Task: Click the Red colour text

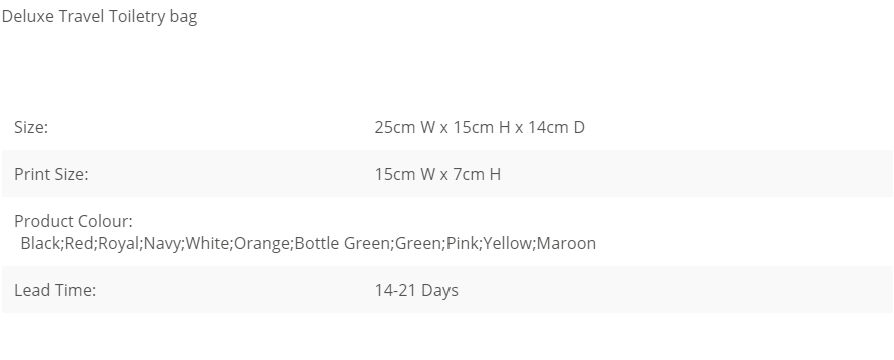Action: pyautogui.click(x=79, y=244)
